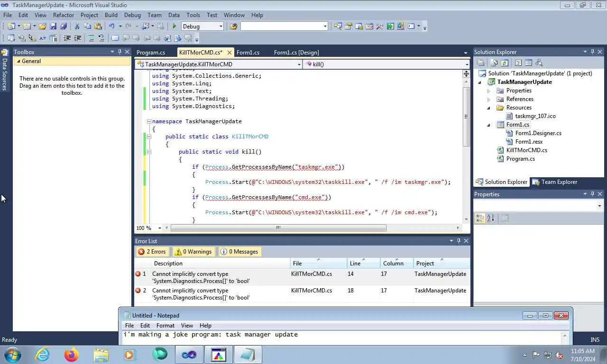The width and height of the screenshot is (607, 364).
Task: Click the Cut scissors icon
Action: click(x=77, y=27)
